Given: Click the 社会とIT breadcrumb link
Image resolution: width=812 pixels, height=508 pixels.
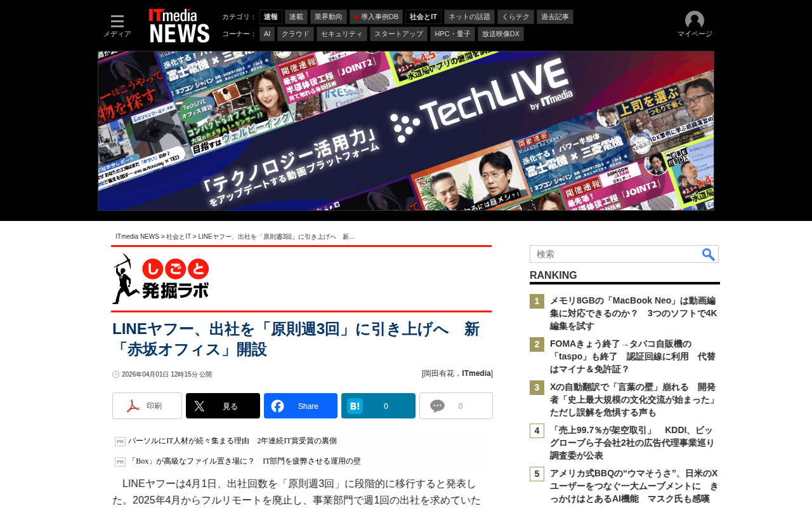Looking at the screenshot, I should [x=178, y=237].
